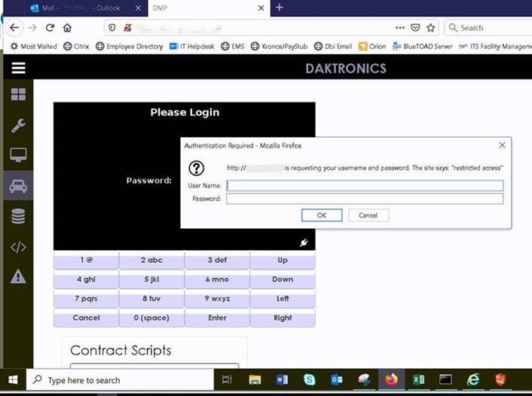
Task: Open the Citrix bookmark
Action: pos(76,46)
